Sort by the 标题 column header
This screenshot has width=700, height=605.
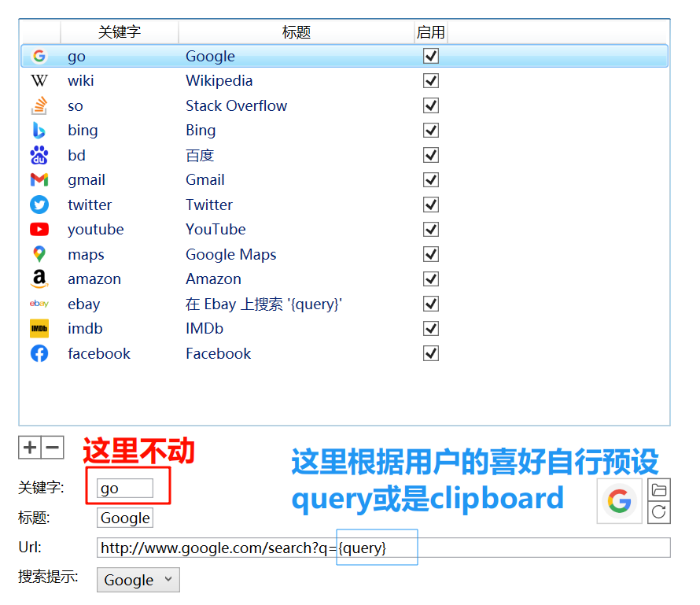pos(296,32)
